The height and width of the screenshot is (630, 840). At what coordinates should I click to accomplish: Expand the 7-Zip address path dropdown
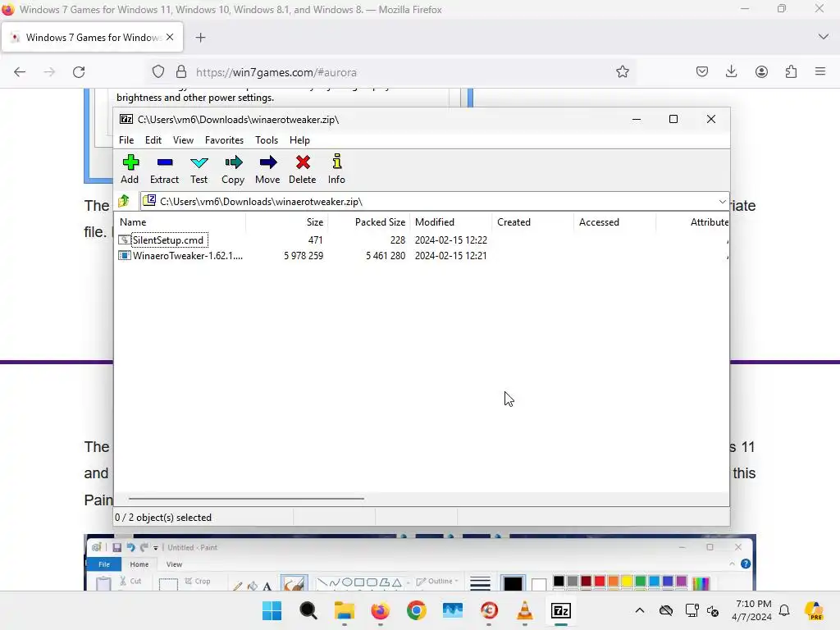click(x=722, y=202)
